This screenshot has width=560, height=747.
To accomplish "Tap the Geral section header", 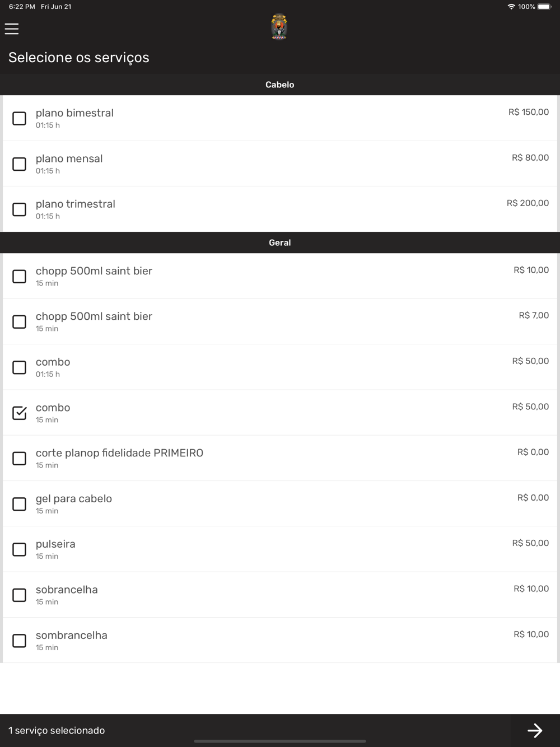I will point(280,242).
